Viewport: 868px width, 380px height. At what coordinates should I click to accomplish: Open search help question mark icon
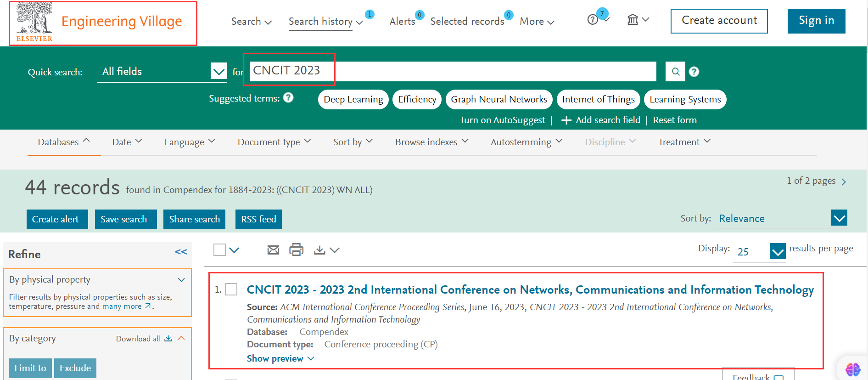pos(694,72)
